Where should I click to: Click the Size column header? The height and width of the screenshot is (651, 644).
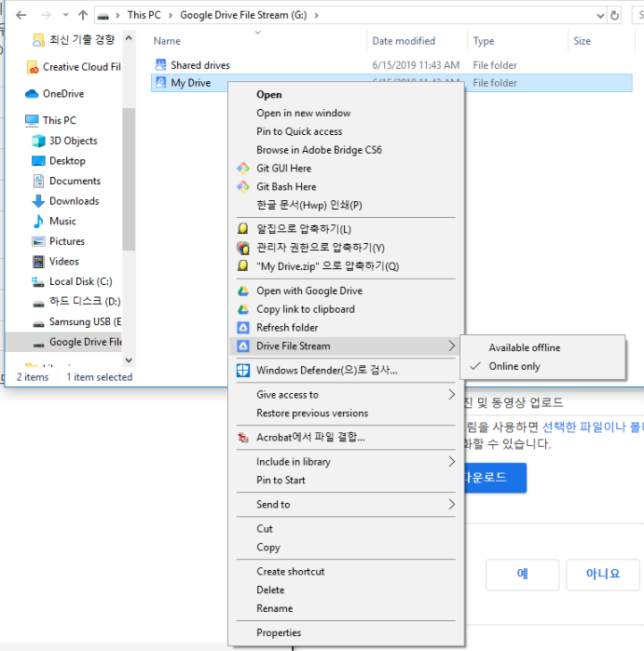click(x=582, y=41)
